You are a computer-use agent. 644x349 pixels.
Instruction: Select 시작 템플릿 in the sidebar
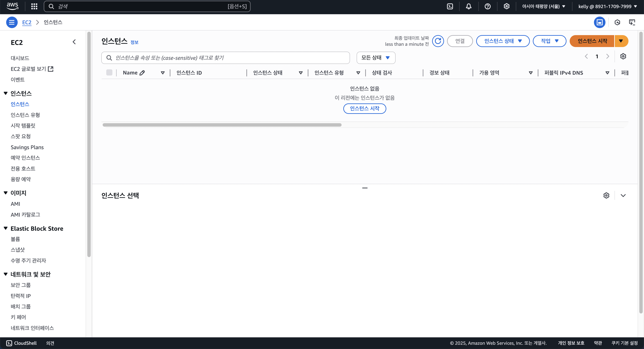click(23, 126)
